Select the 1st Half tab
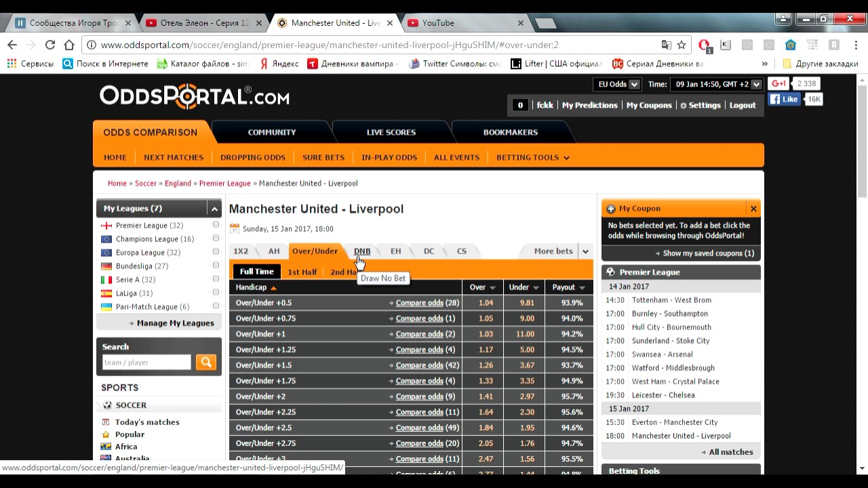Viewport: 868px width, 488px height. click(x=302, y=272)
